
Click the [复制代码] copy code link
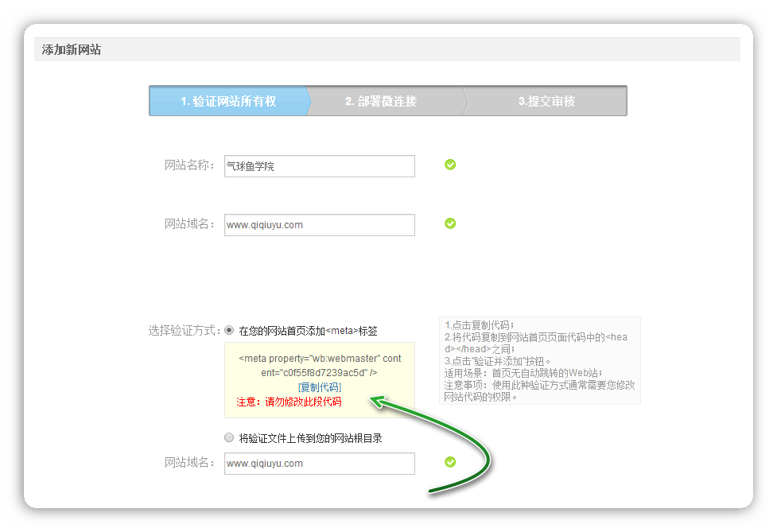320,387
